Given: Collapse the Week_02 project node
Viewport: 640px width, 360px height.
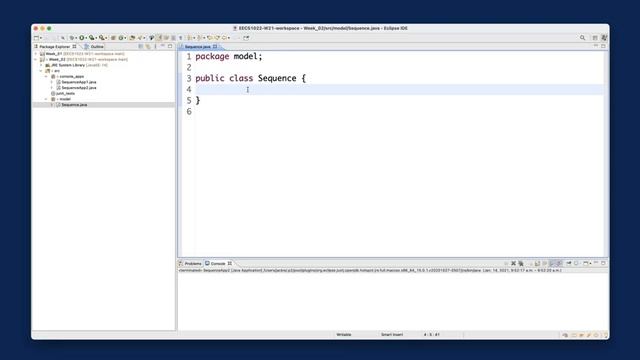Looking at the screenshot, I should [x=36, y=60].
